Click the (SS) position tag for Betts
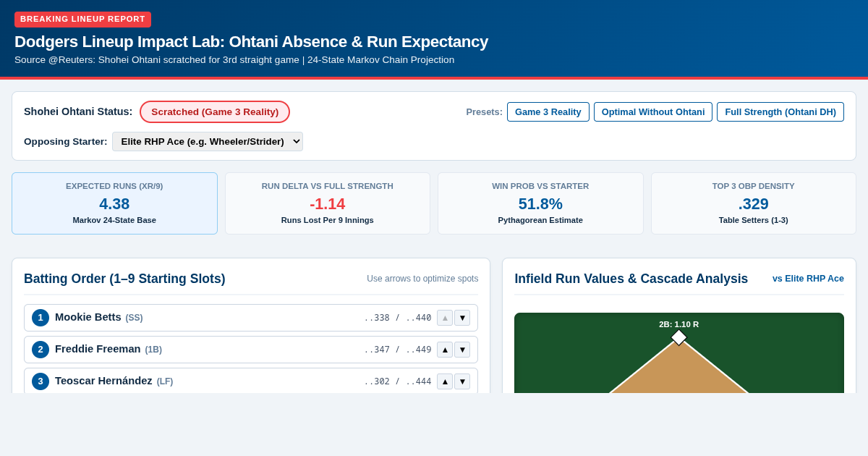 [x=134, y=318]
